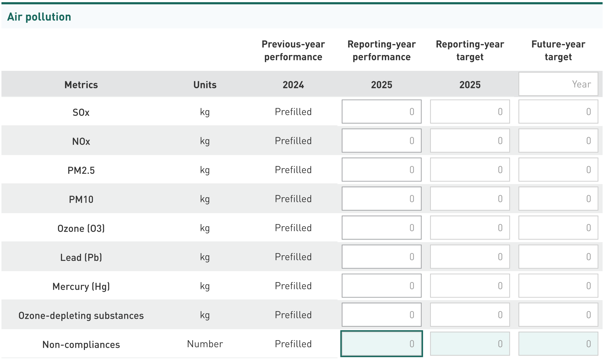Select NOx reporting-year target field
611x364 pixels.
click(x=470, y=140)
